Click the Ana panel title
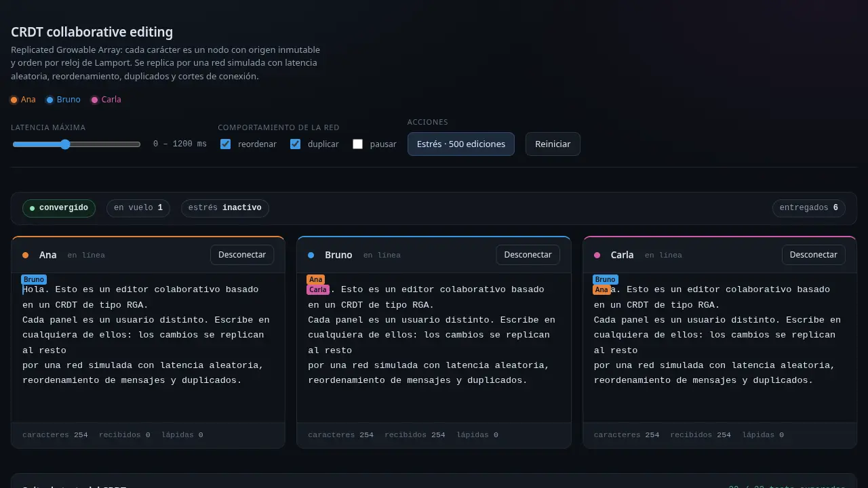The image size is (868, 488). (x=48, y=255)
